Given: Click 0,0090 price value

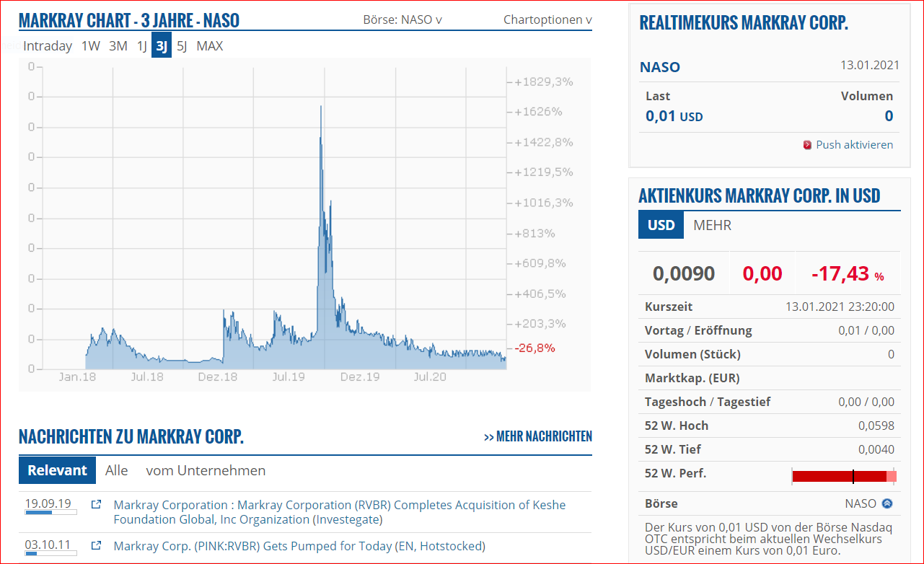Looking at the screenshot, I should [684, 274].
